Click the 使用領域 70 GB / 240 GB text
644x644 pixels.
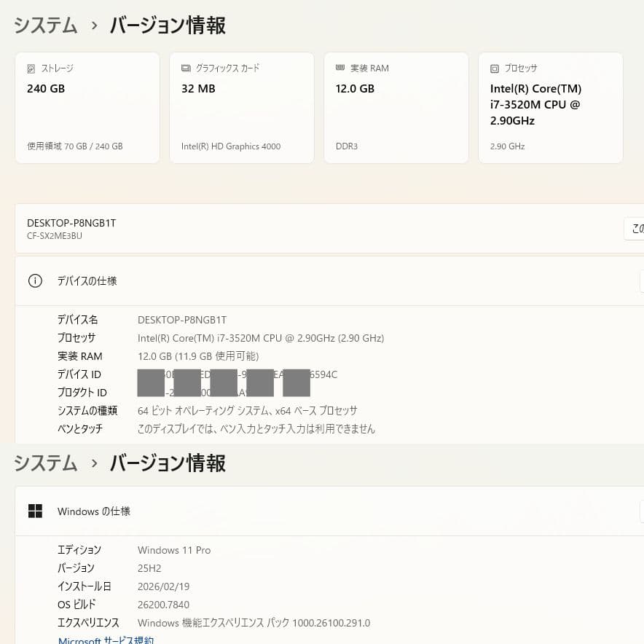tap(75, 146)
